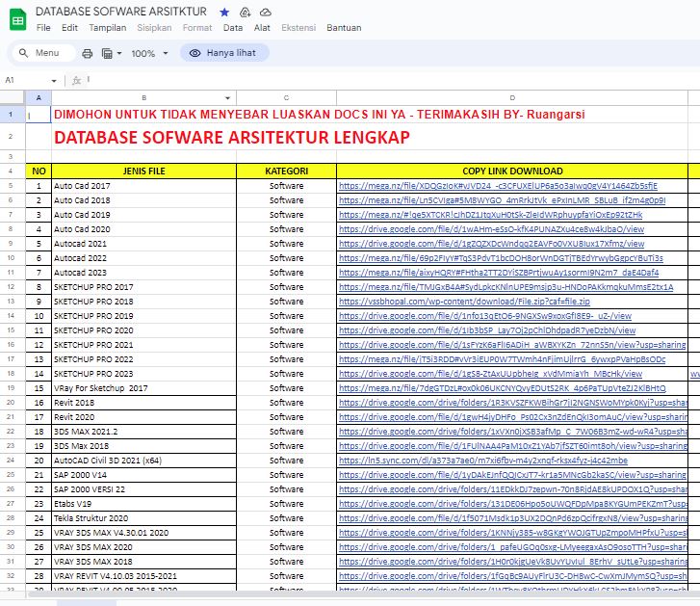The height and width of the screenshot is (606, 700).
Task: Check the cloud save status icon
Action: pyautogui.click(x=265, y=13)
